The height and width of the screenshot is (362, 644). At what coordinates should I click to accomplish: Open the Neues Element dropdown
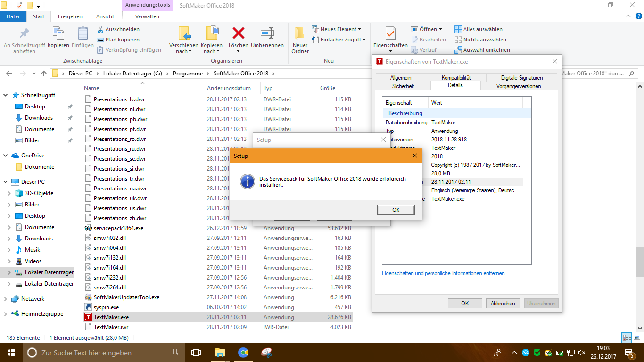click(x=336, y=29)
